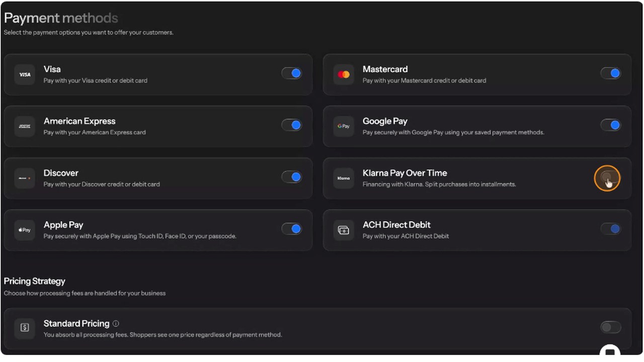Turn off the Apple Pay toggle
This screenshot has height=362, width=644.
click(x=292, y=229)
